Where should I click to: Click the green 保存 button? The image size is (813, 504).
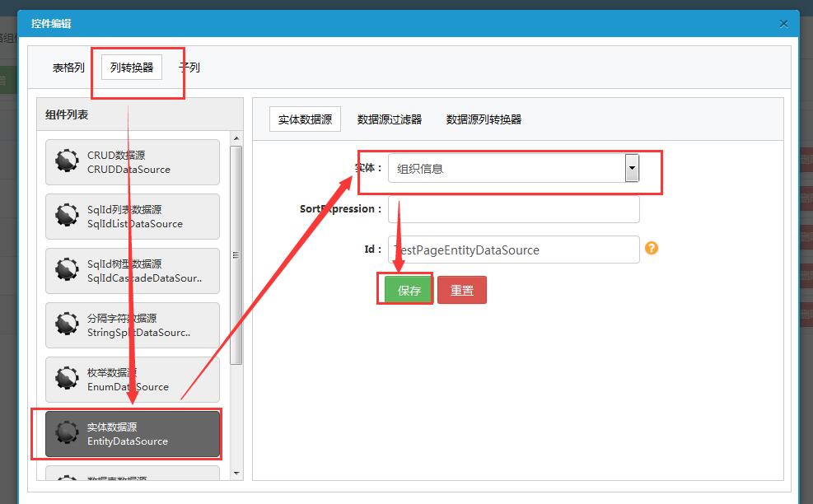(409, 290)
